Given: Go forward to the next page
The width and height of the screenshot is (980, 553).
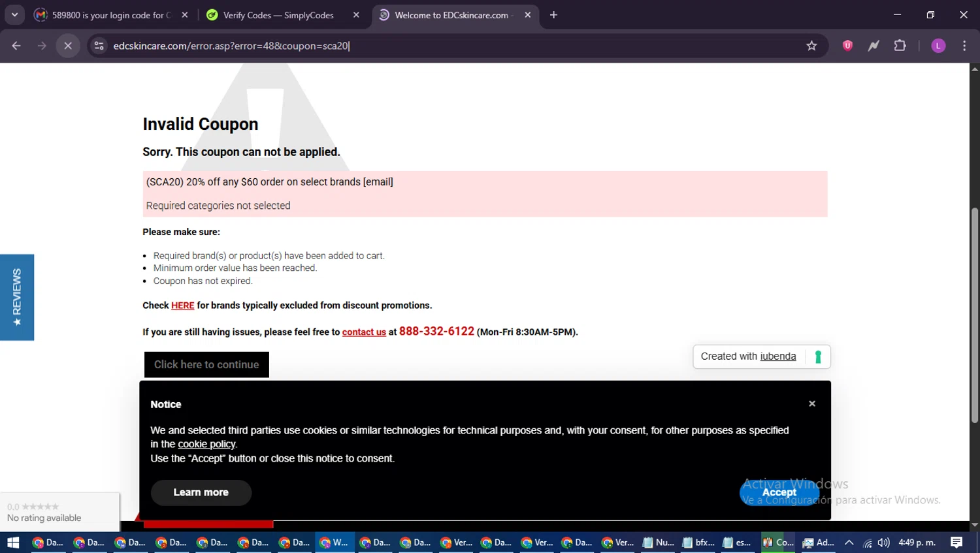Looking at the screenshot, I should [x=42, y=46].
